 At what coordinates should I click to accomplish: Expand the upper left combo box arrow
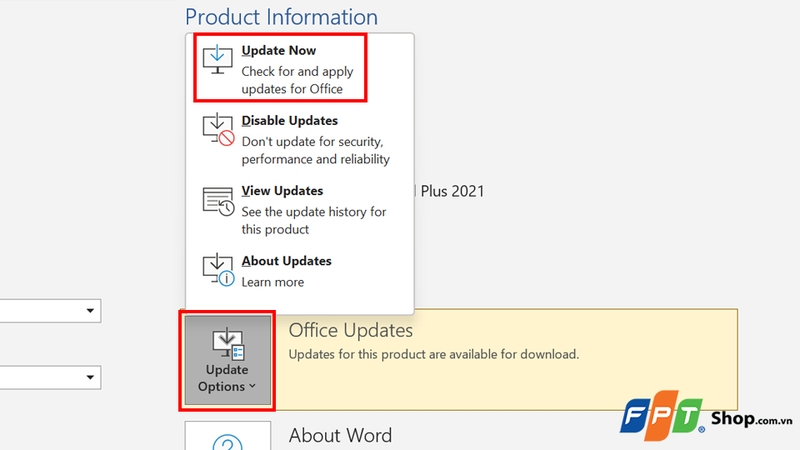[90, 311]
